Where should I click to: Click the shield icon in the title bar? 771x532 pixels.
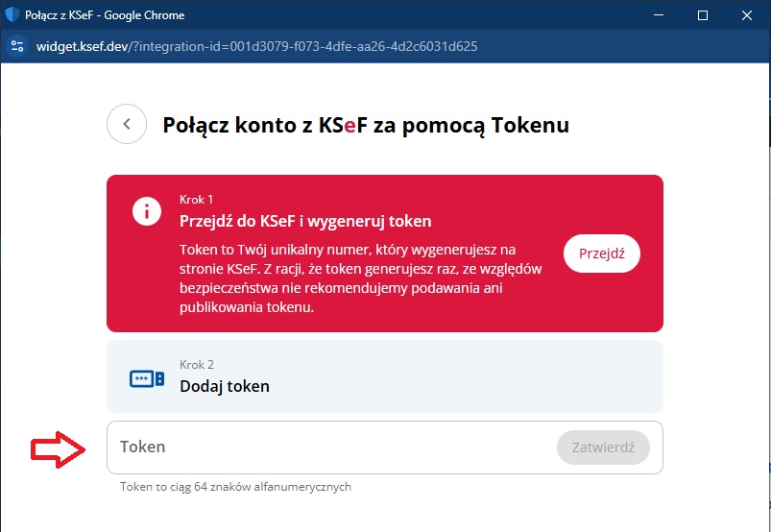coord(12,14)
